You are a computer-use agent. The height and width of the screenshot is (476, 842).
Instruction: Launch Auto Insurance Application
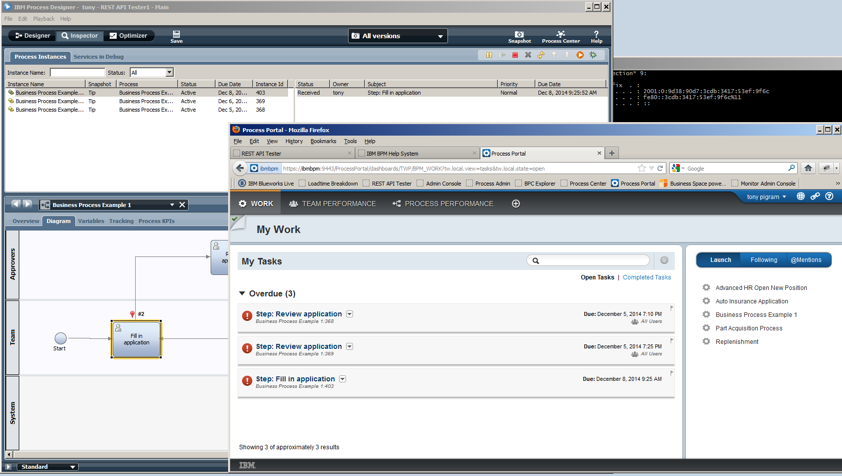[x=752, y=301]
